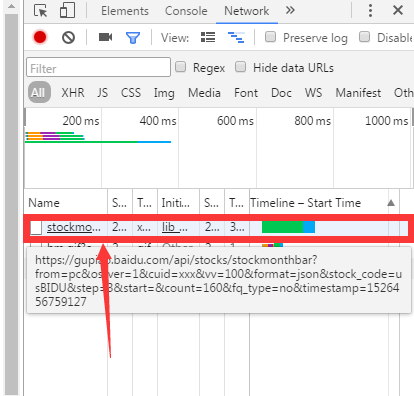Click the page vertical scrollbar track

[x=12, y=204]
